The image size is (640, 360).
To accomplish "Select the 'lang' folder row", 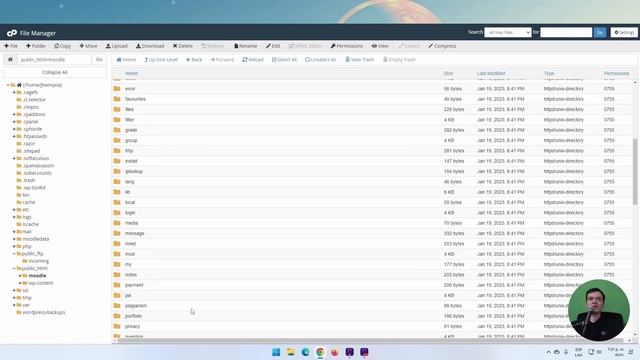I will pos(372,182).
